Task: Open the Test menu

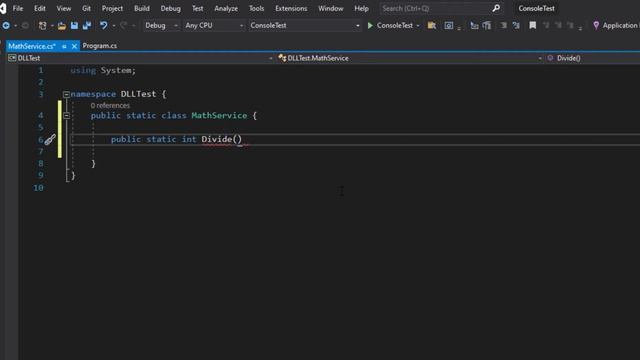Action: tap(198, 8)
